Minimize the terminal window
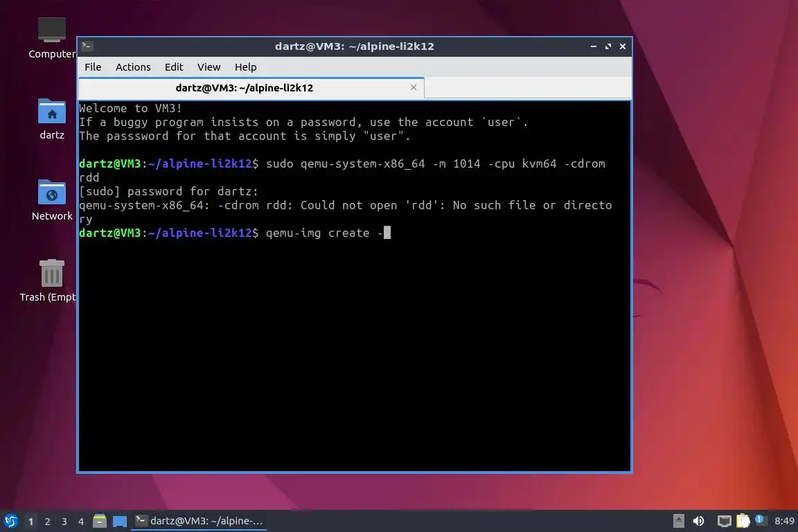Image resolution: width=798 pixels, height=532 pixels. [594, 46]
